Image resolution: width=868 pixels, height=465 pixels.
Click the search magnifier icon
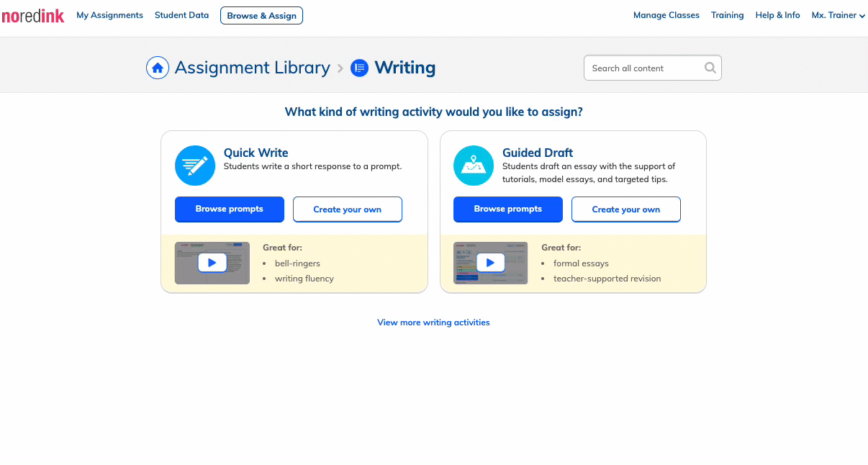point(710,68)
